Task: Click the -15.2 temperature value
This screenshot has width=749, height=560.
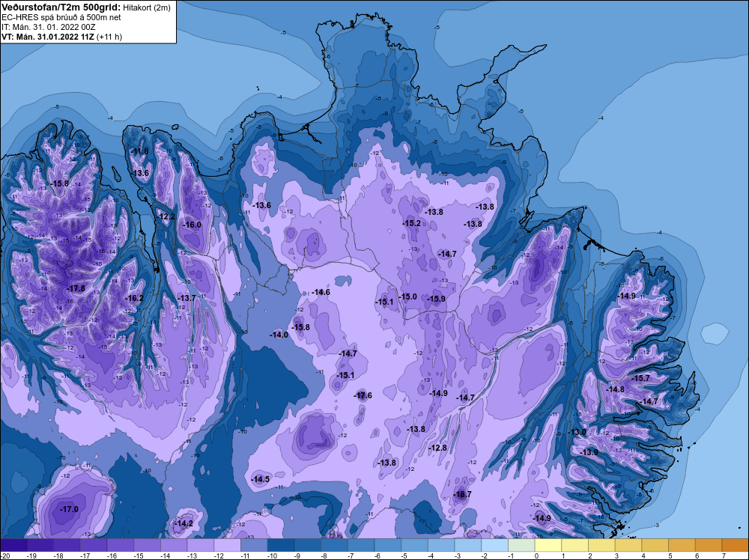Action: click(411, 223)
